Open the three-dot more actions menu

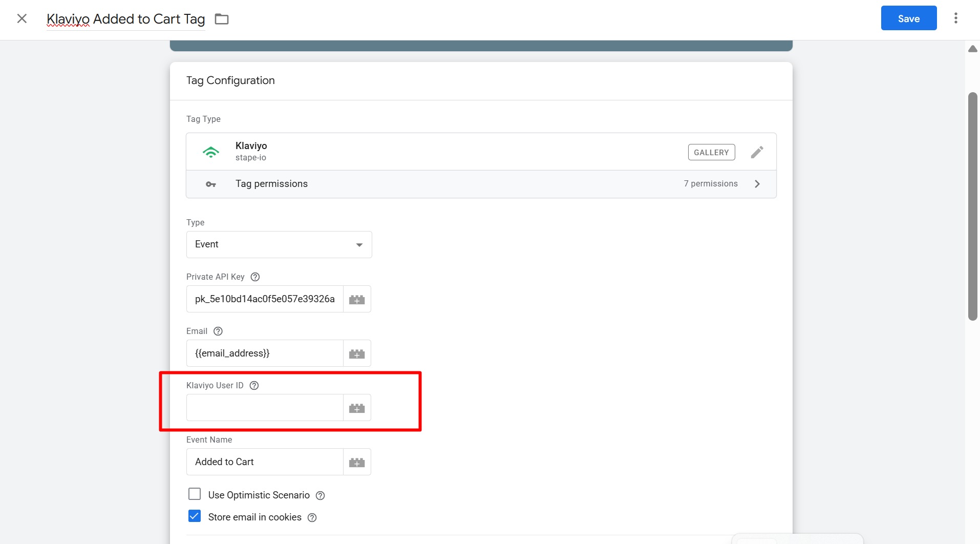tap(955, 18)
